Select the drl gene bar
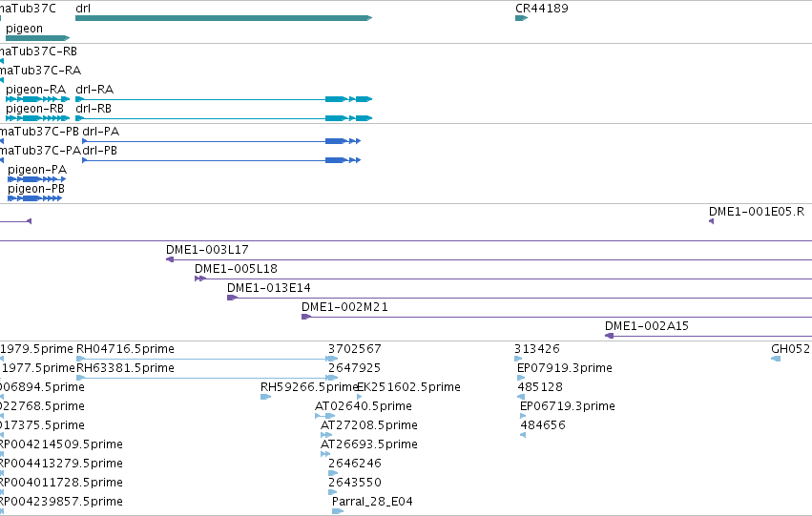This screenshot has width=812, height=516. [223, 18]
